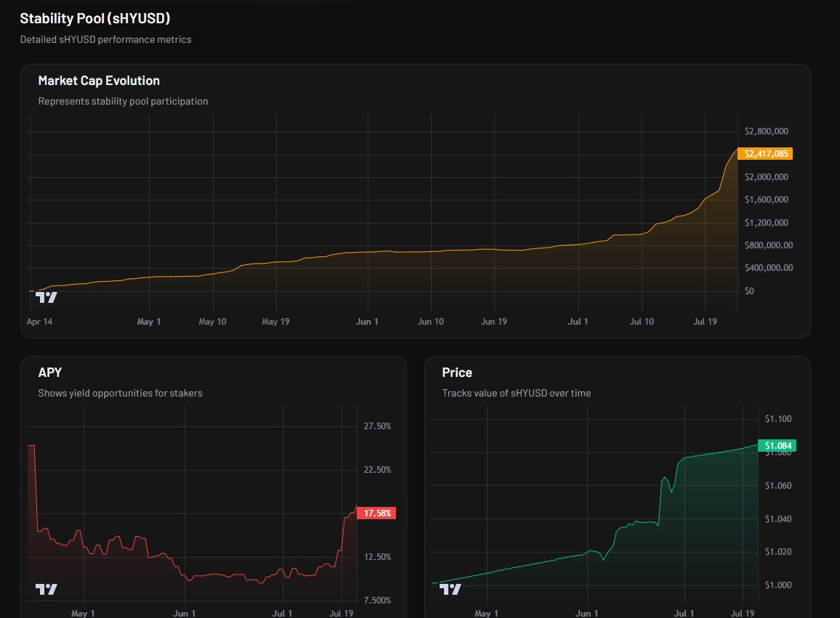Image resolution: width=840 pixels, height=618 pixels.
Task: Click the $1.020 label on Price axis
Action: point(778,552)
